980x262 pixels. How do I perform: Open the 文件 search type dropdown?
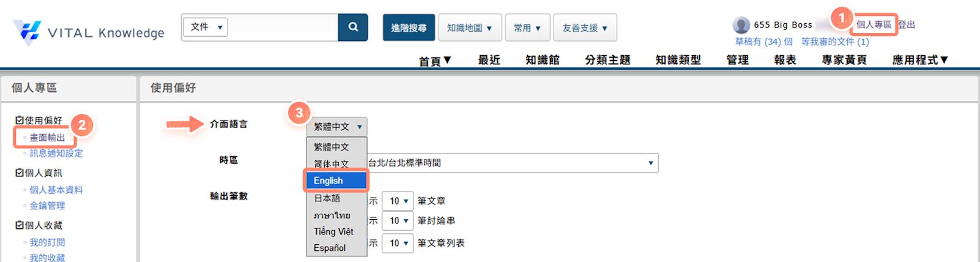pos(205,27)
